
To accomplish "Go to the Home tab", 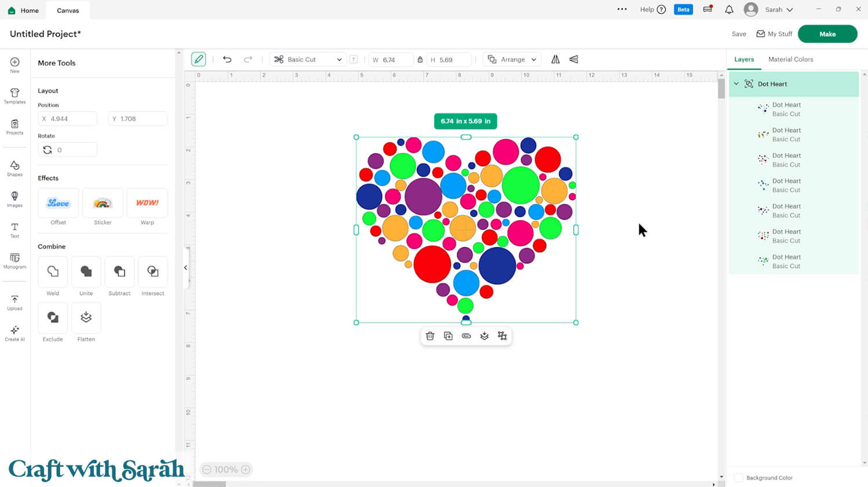I will (24, 10).
